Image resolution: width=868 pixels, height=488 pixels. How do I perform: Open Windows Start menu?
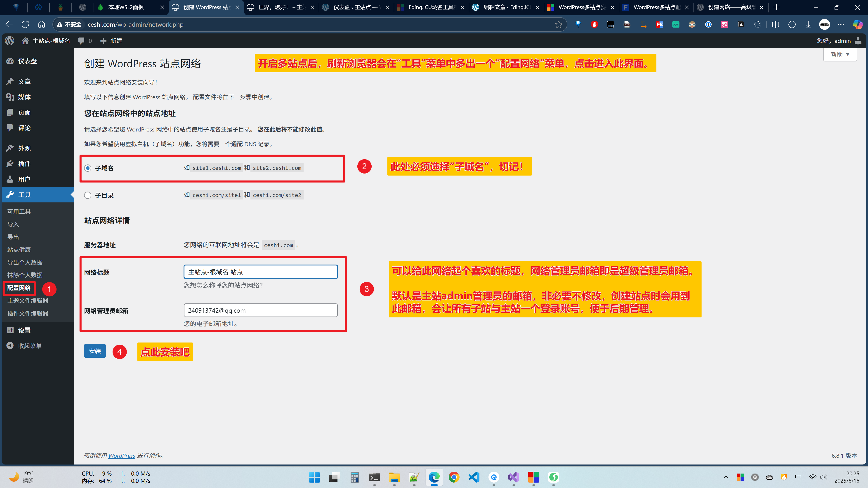point(314,477)
